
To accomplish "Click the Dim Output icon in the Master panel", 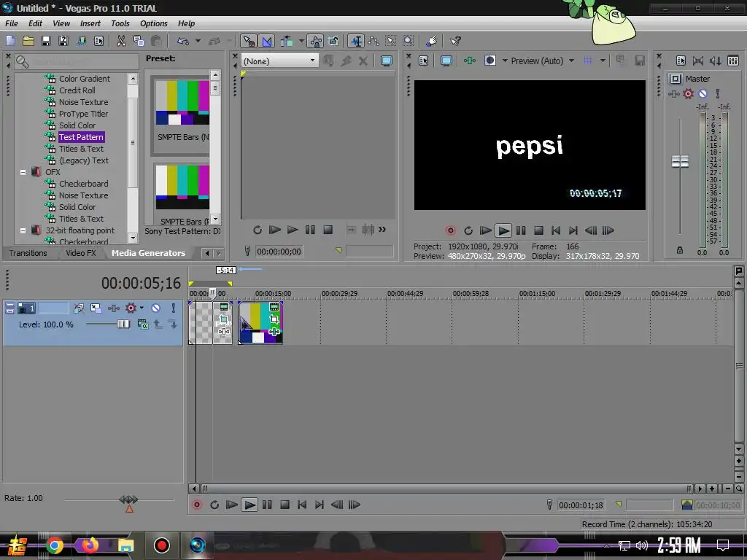I will (715, 61).
